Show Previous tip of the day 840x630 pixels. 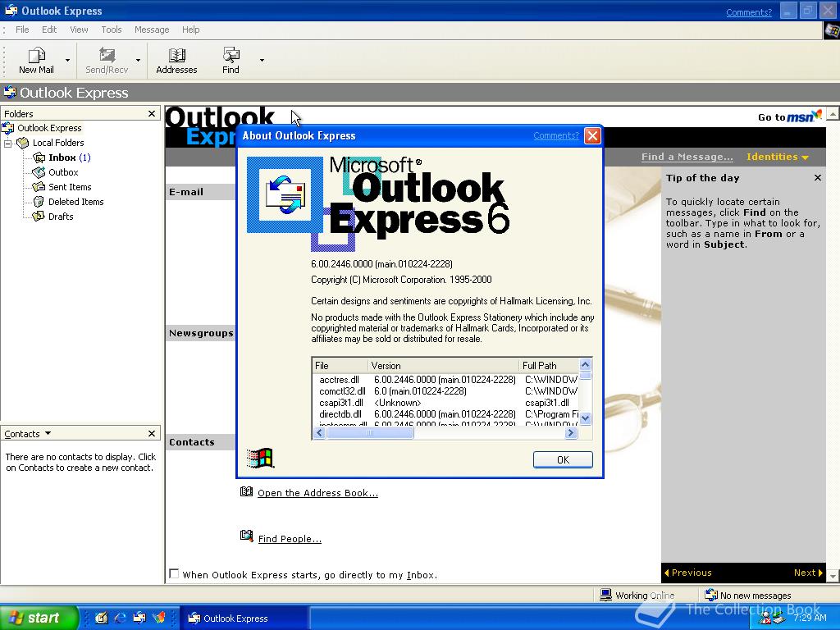688,573
